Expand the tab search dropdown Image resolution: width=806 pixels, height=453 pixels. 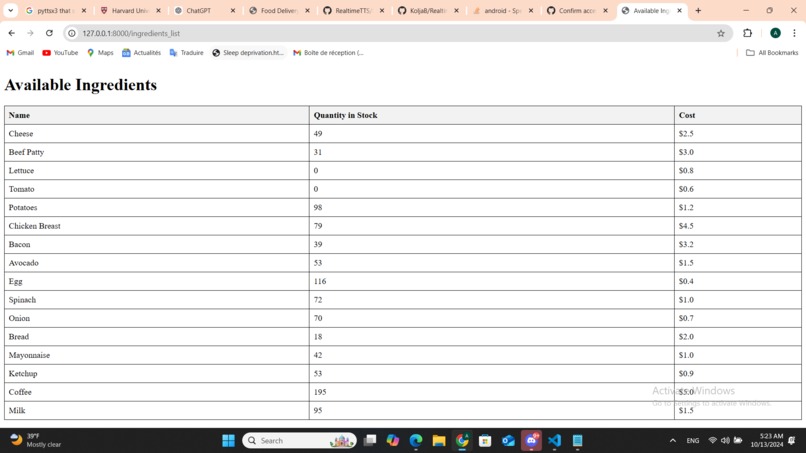click(10, 10)
